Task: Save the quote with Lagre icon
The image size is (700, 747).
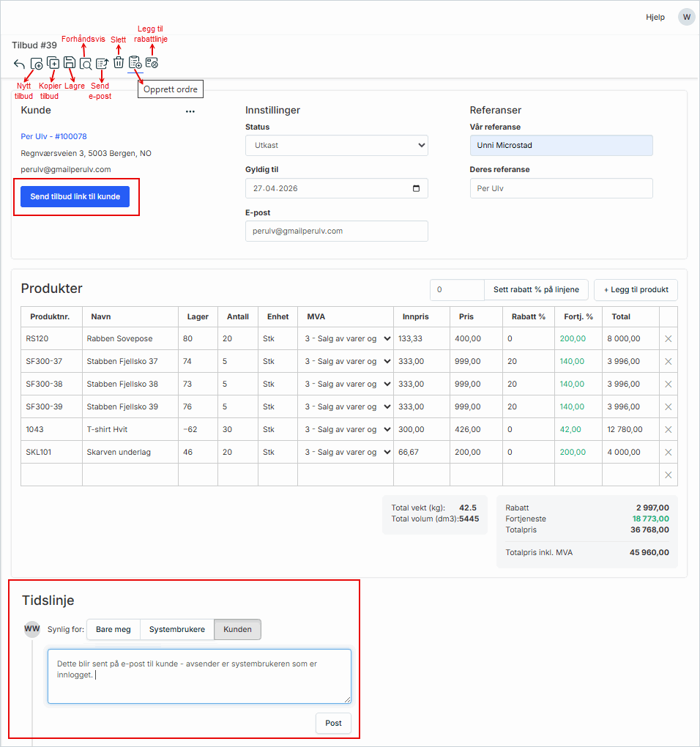Action: [70, 63]
